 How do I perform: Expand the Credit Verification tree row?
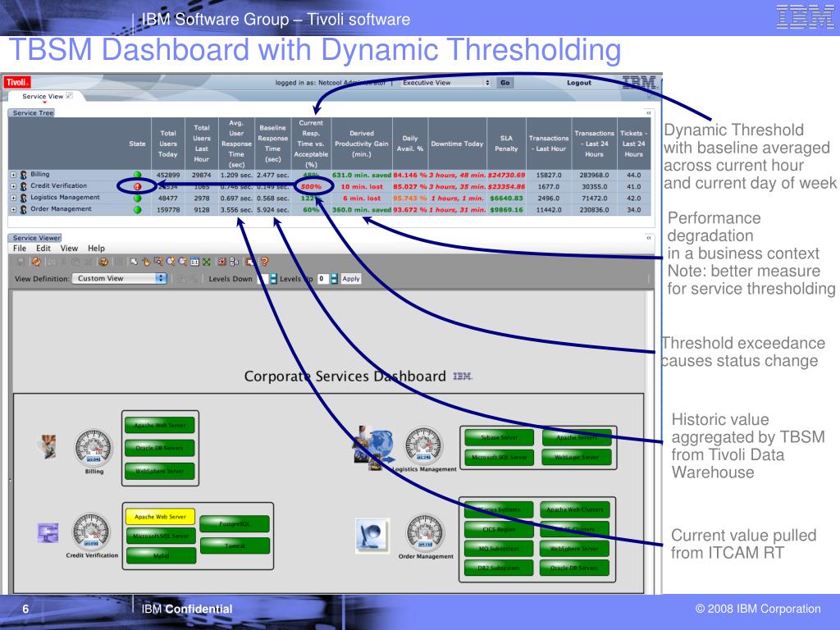[13, 186]
